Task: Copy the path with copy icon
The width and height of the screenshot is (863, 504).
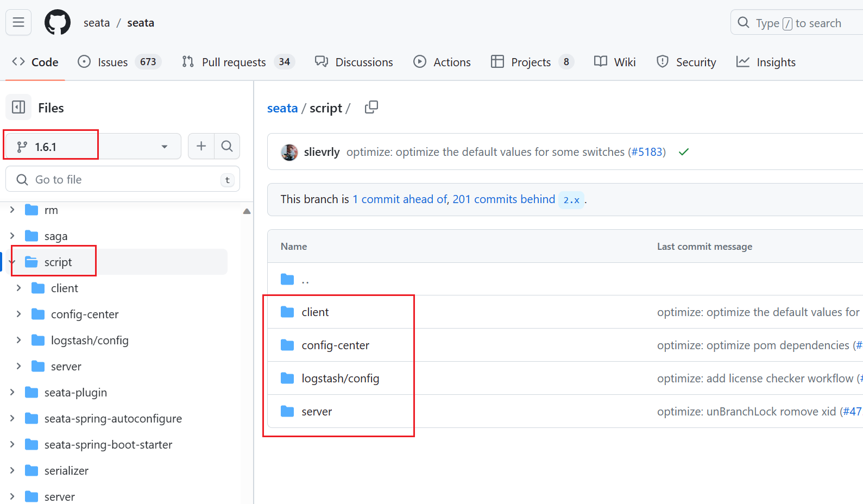Action: 371,107
